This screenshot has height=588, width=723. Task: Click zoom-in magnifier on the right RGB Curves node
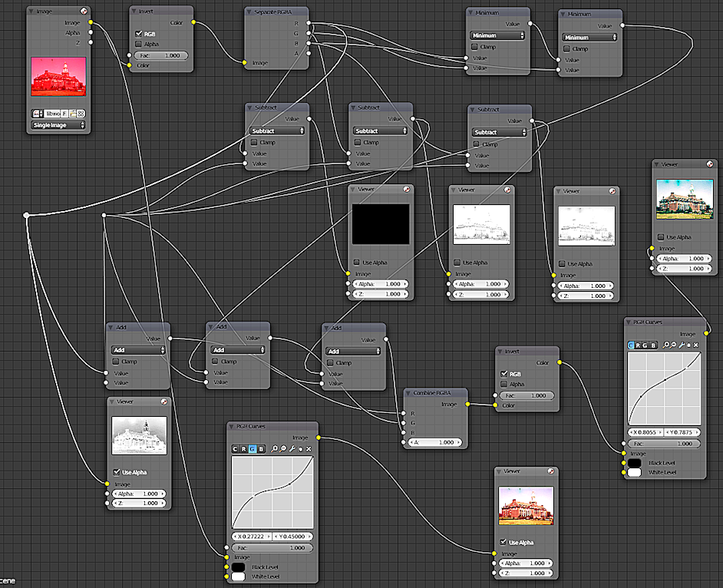(667, 345)
